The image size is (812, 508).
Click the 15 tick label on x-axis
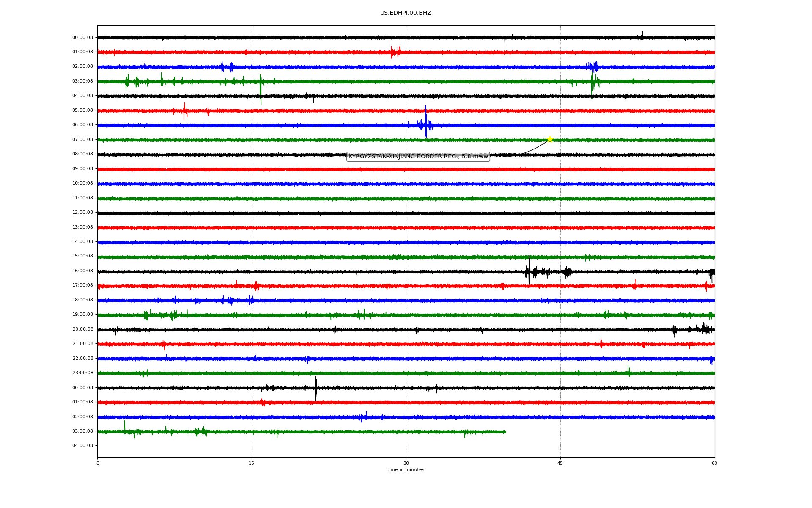tap(252, 464)
